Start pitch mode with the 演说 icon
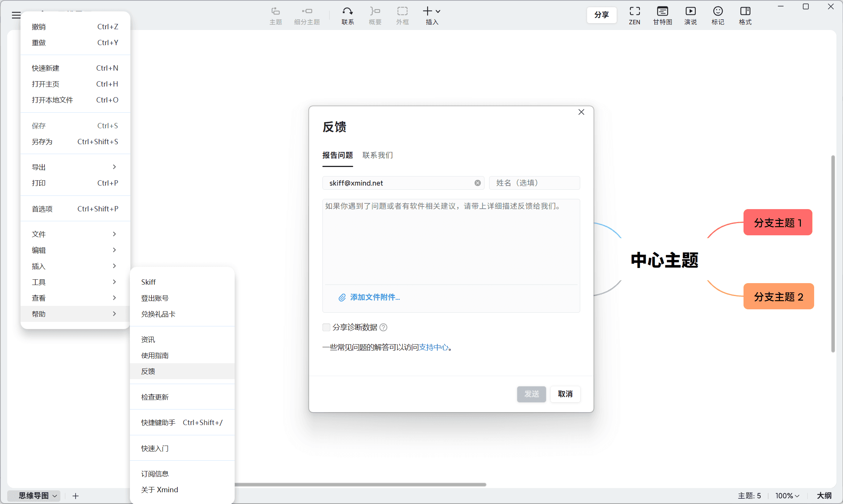The image size is (843, 504). click(690, 11)
